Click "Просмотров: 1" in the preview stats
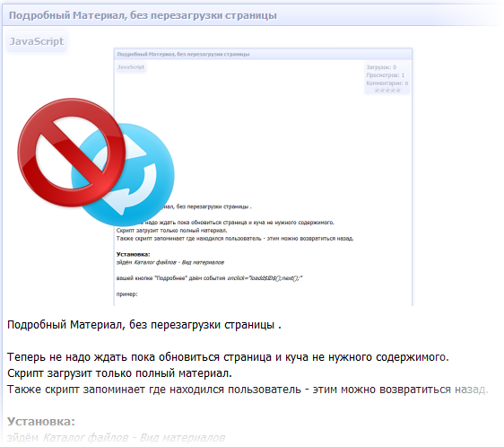Viewport: 504px width, 447px height. coord(386,75)
